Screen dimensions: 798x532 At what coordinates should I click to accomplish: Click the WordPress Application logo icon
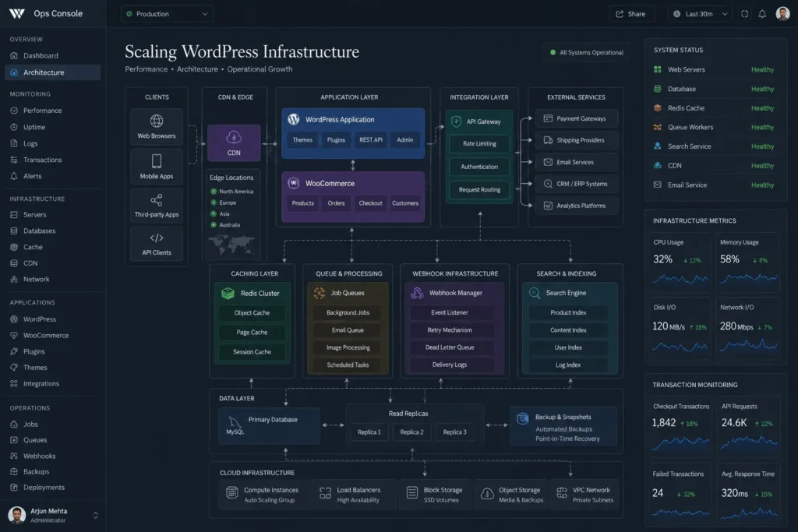point(294,119)
